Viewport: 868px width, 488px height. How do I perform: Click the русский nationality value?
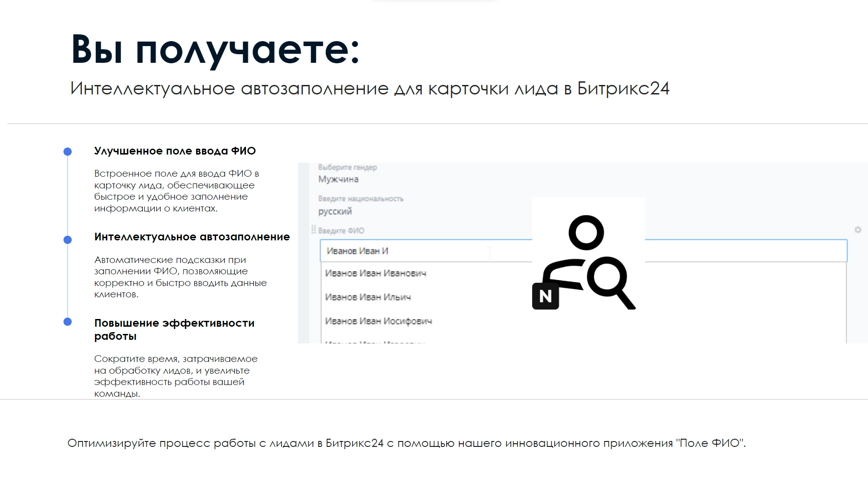[x=335, y=211]
